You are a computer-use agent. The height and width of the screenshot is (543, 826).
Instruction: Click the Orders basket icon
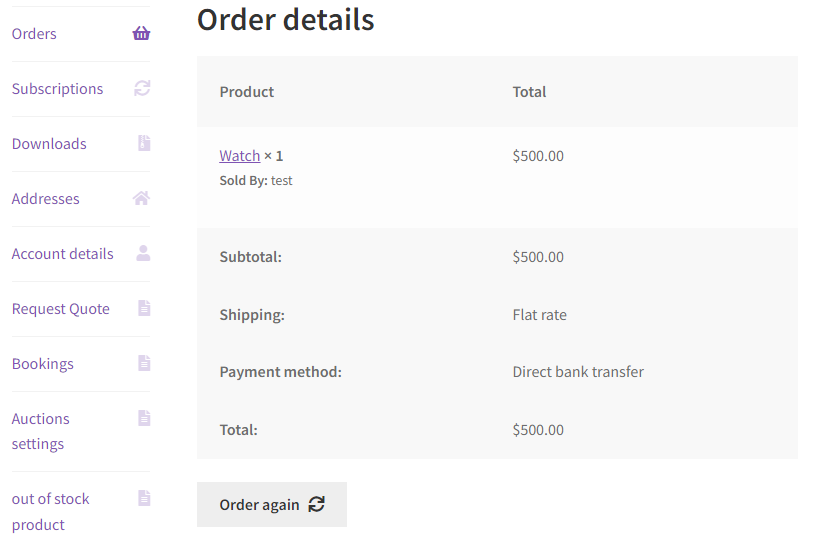pos(141,33)
